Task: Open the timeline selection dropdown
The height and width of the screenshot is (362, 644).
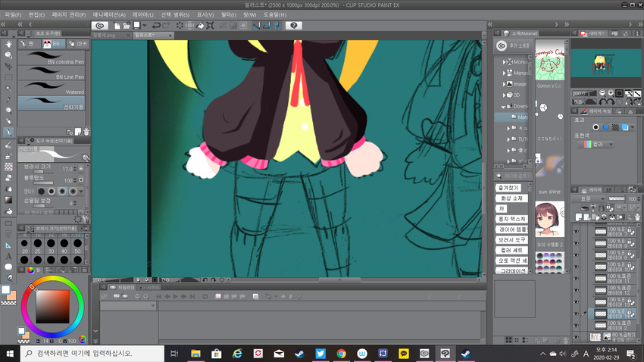Action: tap(128, 306)
